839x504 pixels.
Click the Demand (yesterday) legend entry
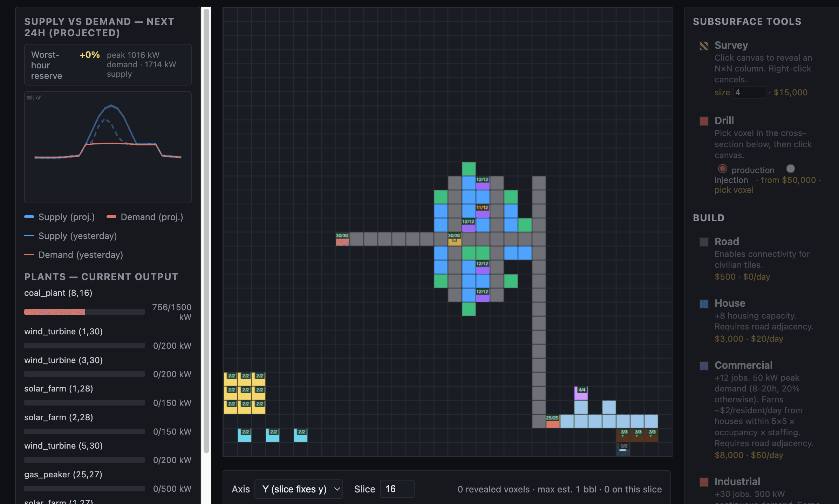click(x=74, y=255)
